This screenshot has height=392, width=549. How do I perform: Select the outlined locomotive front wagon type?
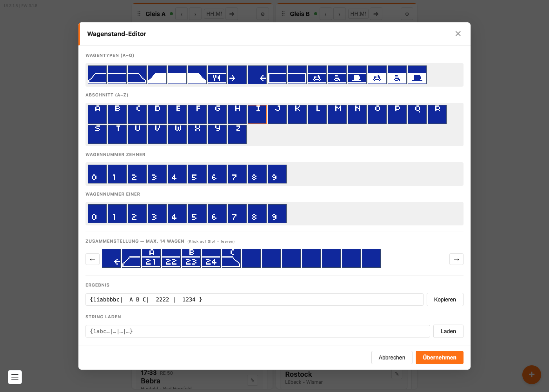click(97, 75)
